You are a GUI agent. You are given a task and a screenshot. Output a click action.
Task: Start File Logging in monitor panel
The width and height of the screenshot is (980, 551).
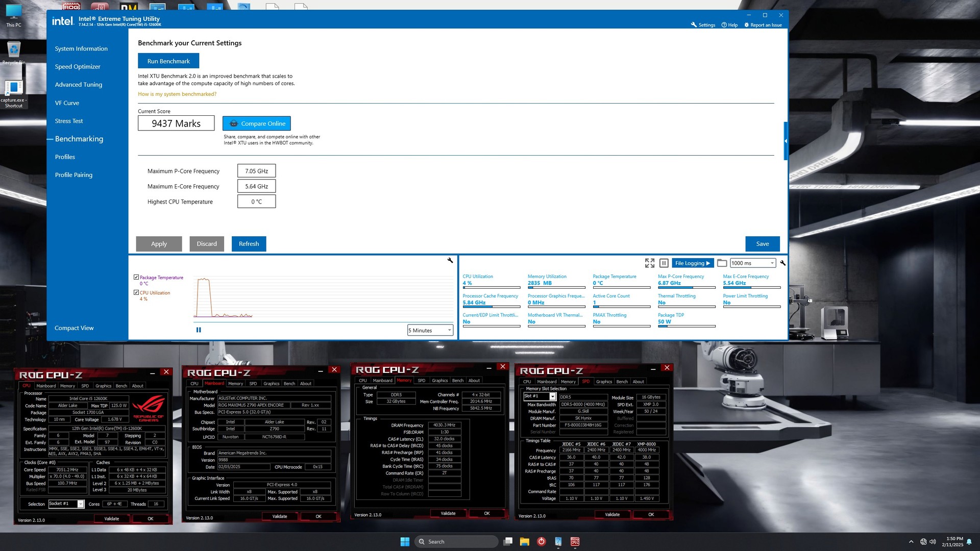point(692,263)
